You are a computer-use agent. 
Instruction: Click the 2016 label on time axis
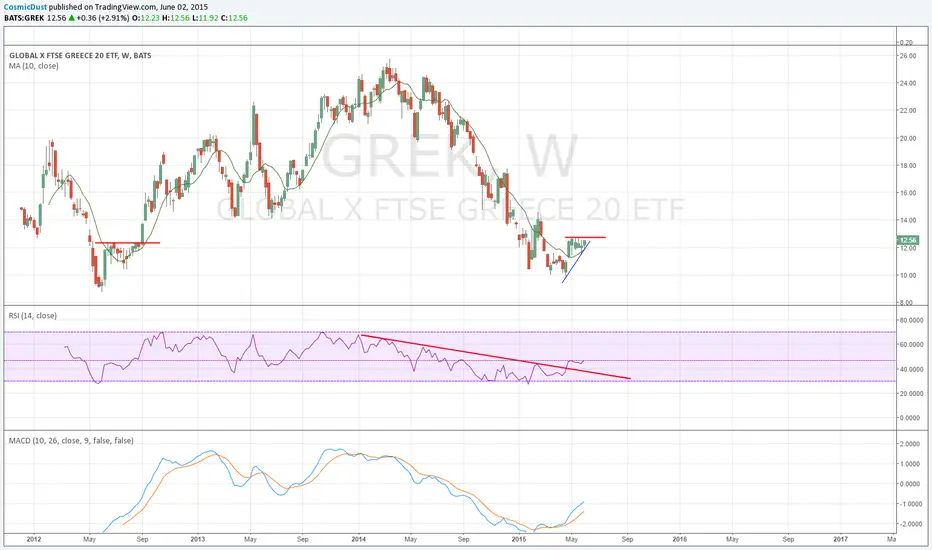click(x=679, y=539)
